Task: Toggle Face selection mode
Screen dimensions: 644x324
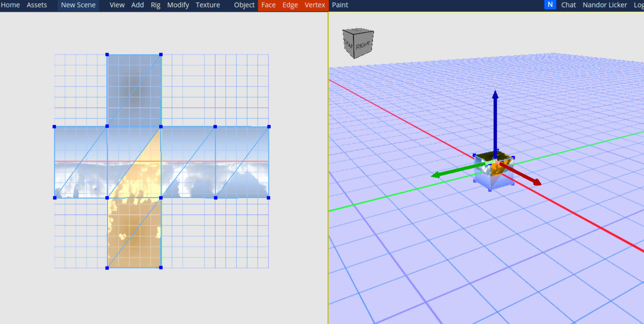Action: click(x=268, y=5)
